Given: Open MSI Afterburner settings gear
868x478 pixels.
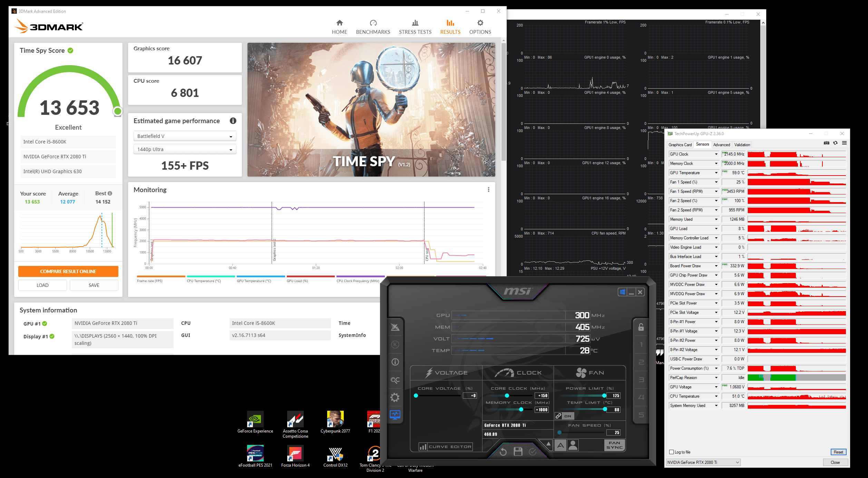Looking at the screenshot, I should pyautogui.click(x=395, y=397).
